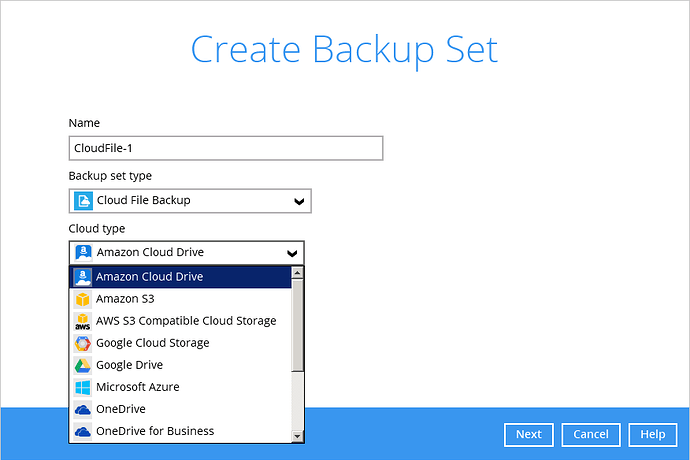Viewport: 690px width, 460px height.
Task: Click the Microsoft Azure icon
Action: click(x=82, y=387)
